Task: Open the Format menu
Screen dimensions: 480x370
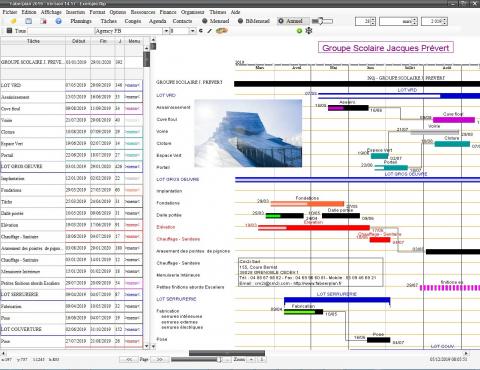Action: pos(97,12)
